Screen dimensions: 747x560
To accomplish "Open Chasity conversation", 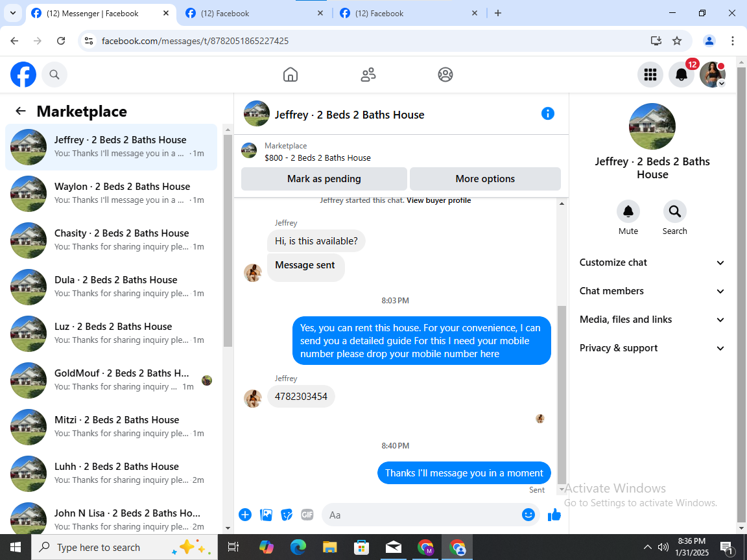I will point(111,240).
